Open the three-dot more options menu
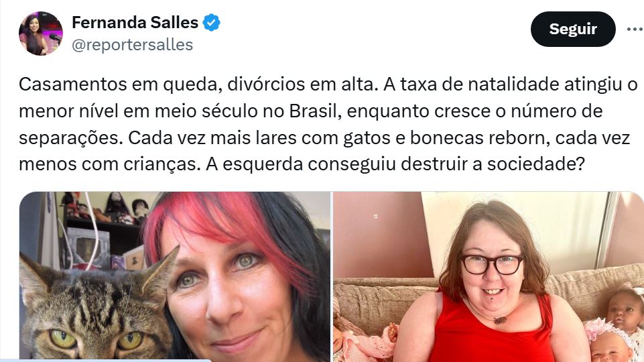Screen dimensions: 644x362 coord(635,29)
